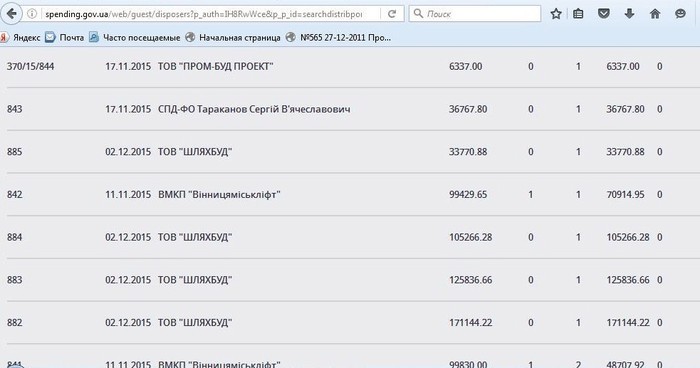Open site info icon in address bar
Image resolution: width=700 pixels, height=368 pixels.
pyautogui.click(x=32, y=14)
